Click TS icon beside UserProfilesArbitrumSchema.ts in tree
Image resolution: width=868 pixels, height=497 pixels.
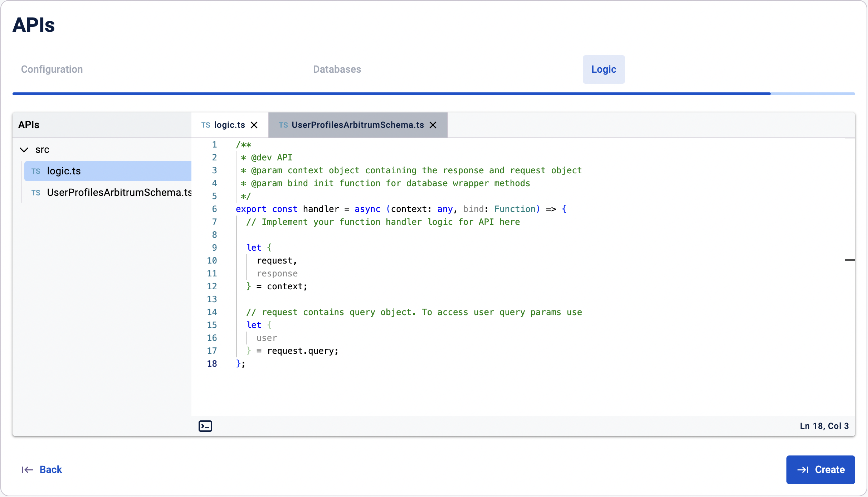(36, 193)
